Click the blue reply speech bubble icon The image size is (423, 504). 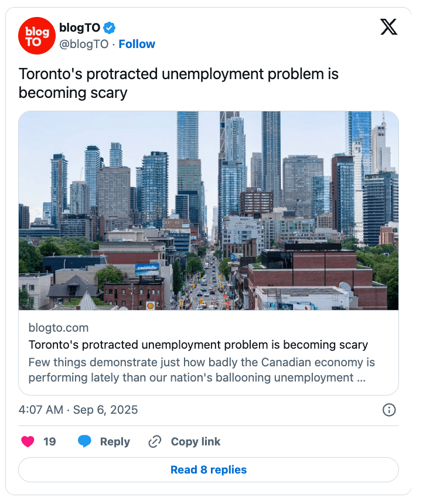[x=85, y=441]
